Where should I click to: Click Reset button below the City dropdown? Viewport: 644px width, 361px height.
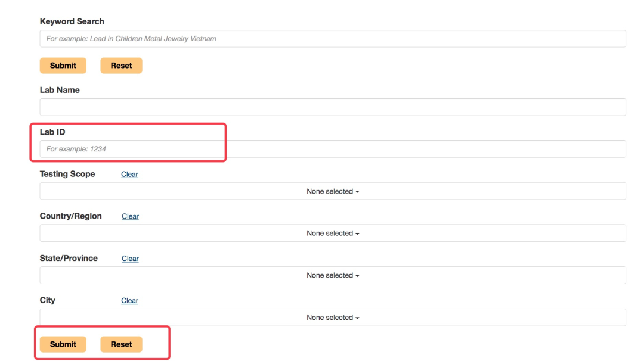pyautogui.click(x=121, y=344)
